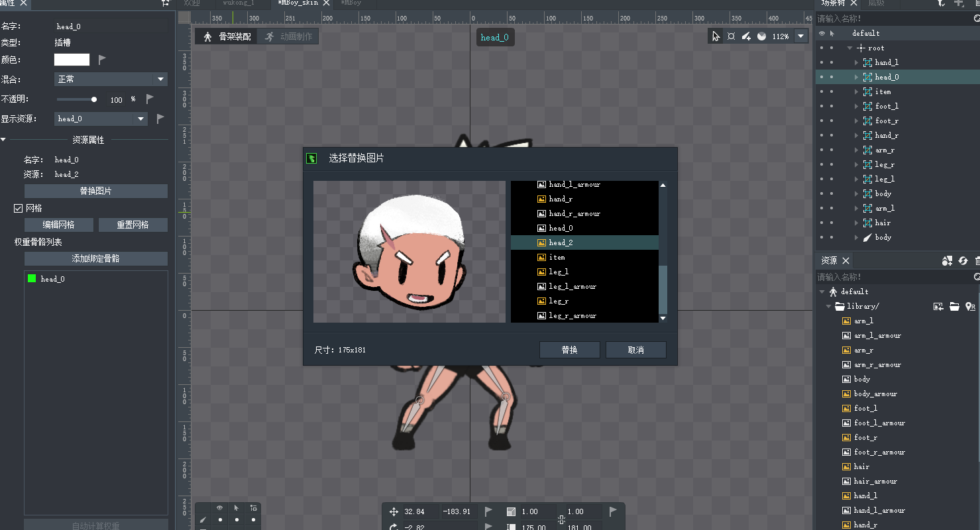Click the scene tree search input field

[x=893, y=19]
